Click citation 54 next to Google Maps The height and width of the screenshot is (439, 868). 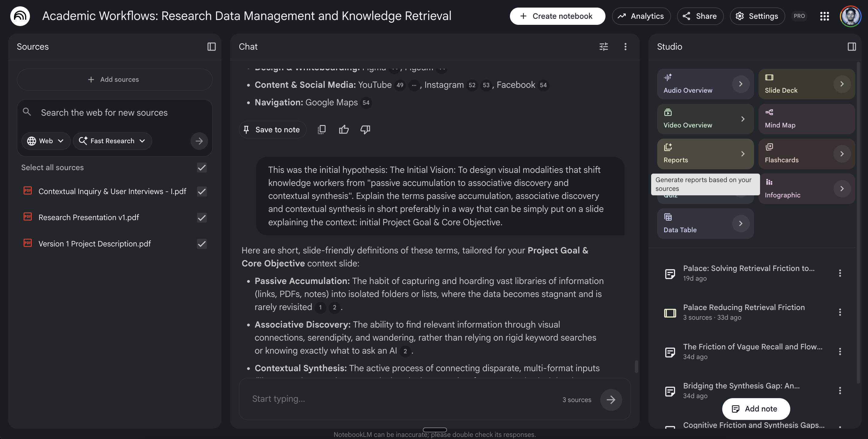coord(366,103)
